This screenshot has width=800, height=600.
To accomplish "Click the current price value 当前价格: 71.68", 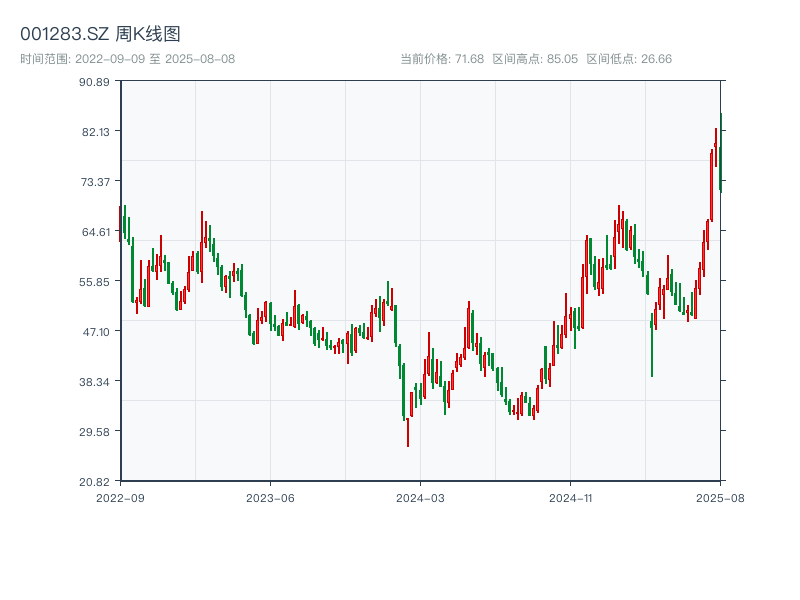I will [442, 59].
